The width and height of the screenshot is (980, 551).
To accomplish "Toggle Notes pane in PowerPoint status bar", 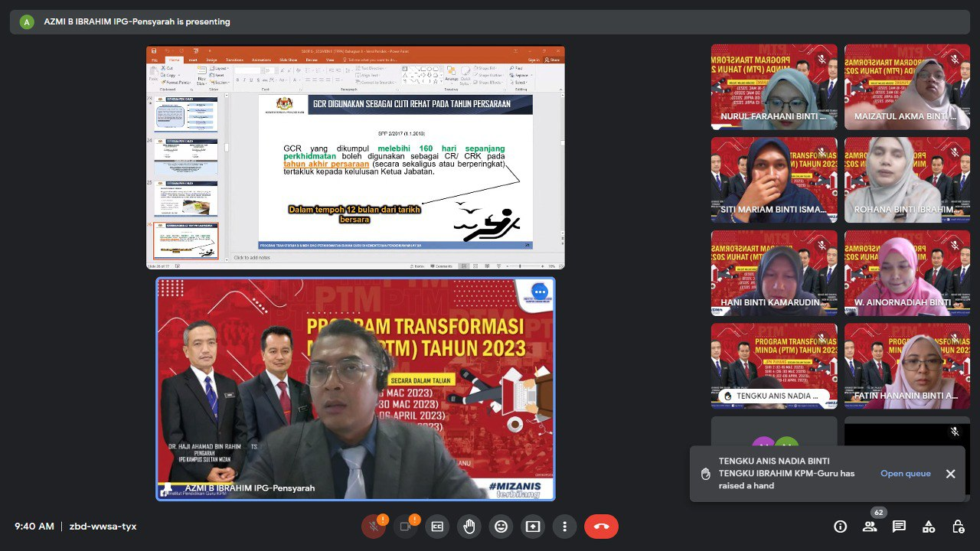I will point(417,266).
